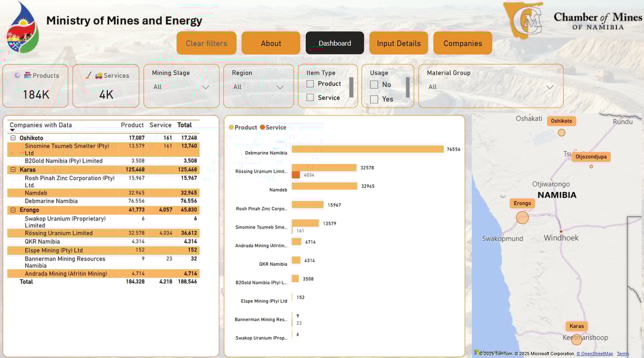This screenshot has height=358, width=644.
Task: Click the Item Type slicer scrollbar
Action: (x=351, y=87)
